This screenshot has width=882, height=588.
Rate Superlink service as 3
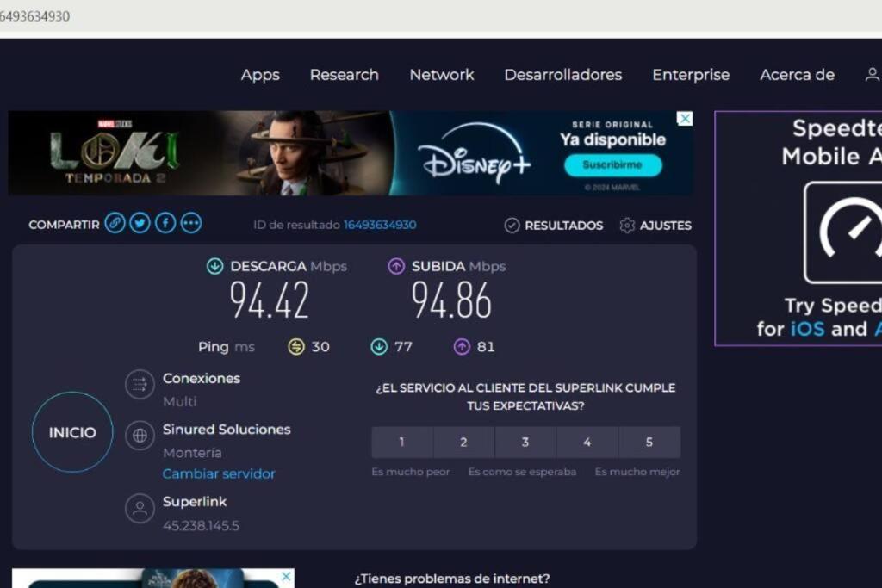click(x=525, y=443)
